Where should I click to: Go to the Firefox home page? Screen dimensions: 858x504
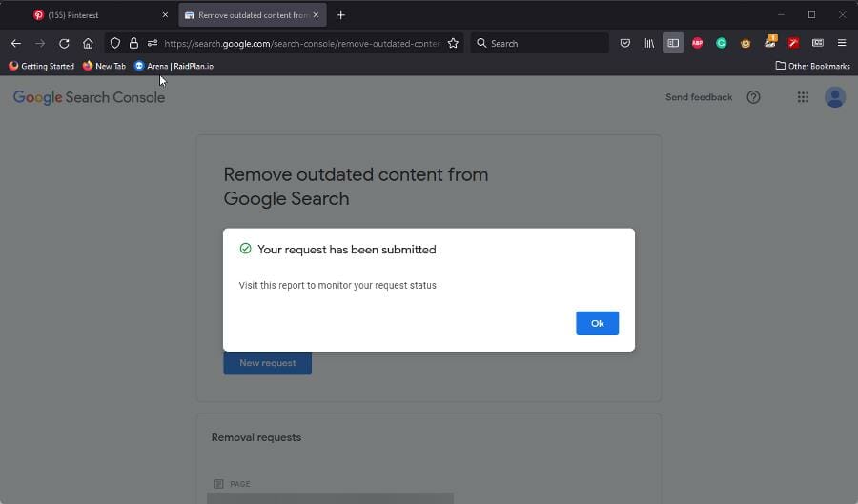pyautogui.click(x=88, y=43)
